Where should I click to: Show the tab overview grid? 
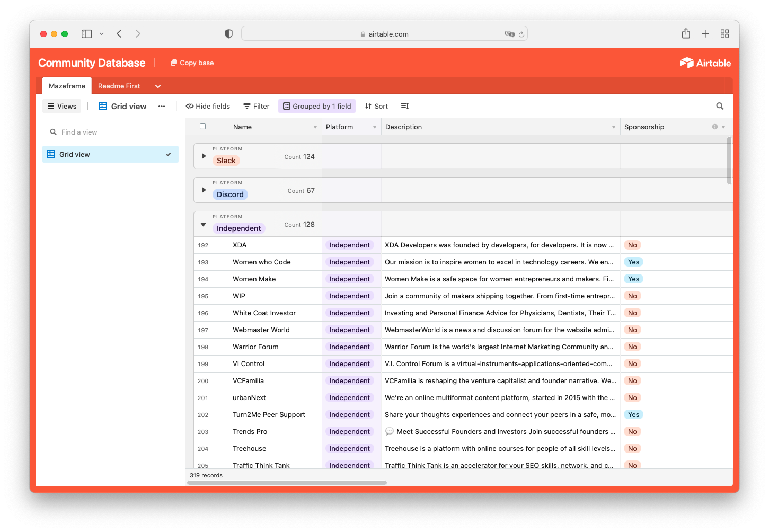[x=725, y=34]
